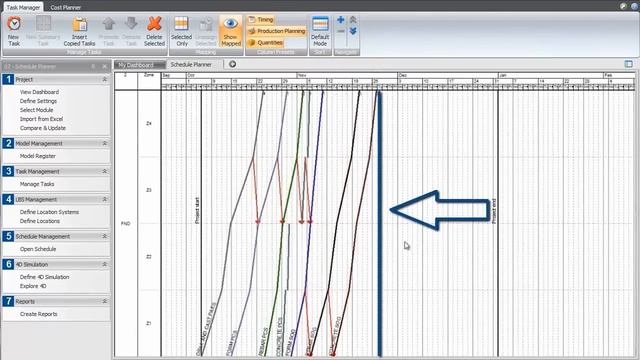The width and height of the screenshot is (640, 360).
Task: Click the blue plus expand icon
Action: pyautogui.click(x=340, y=20)
